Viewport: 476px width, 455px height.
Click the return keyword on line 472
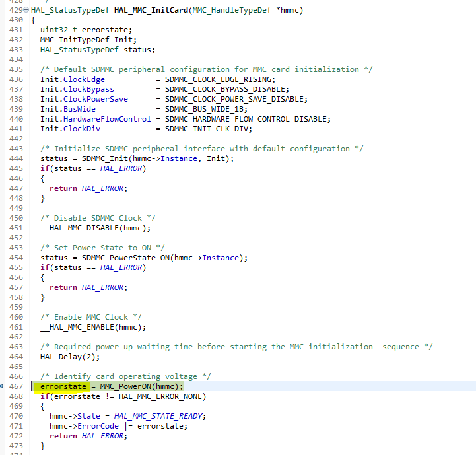[x=63, y=436]
